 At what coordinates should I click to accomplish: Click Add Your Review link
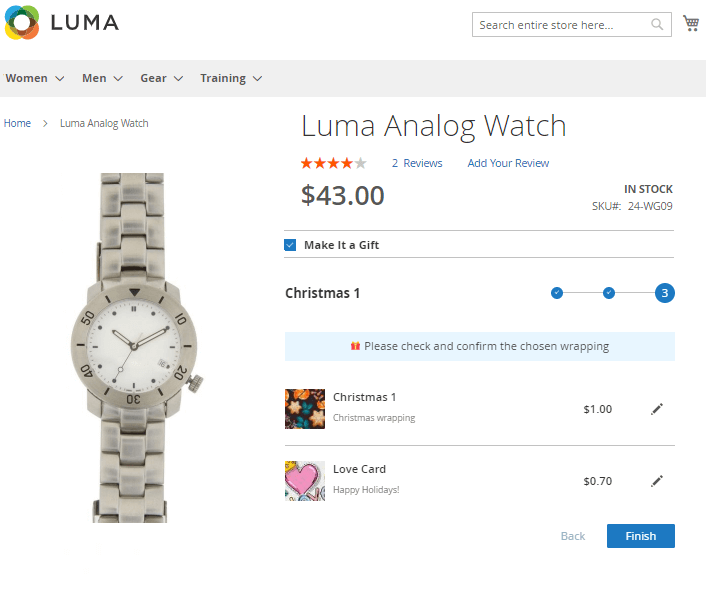(x=508, y=163)
